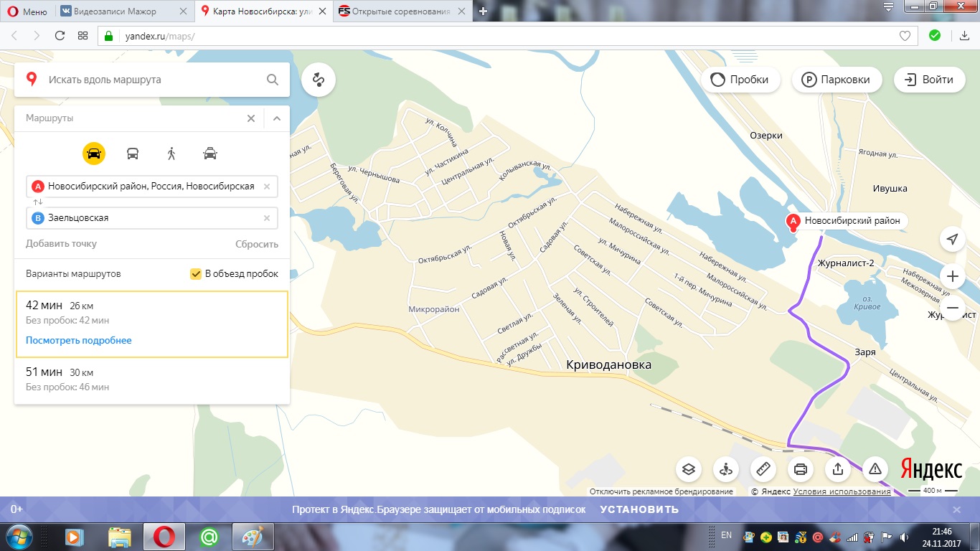
Task: Click the 'Искать вдоль маршрута' search field
Action: pyautogui.click(x=152, y=80)
